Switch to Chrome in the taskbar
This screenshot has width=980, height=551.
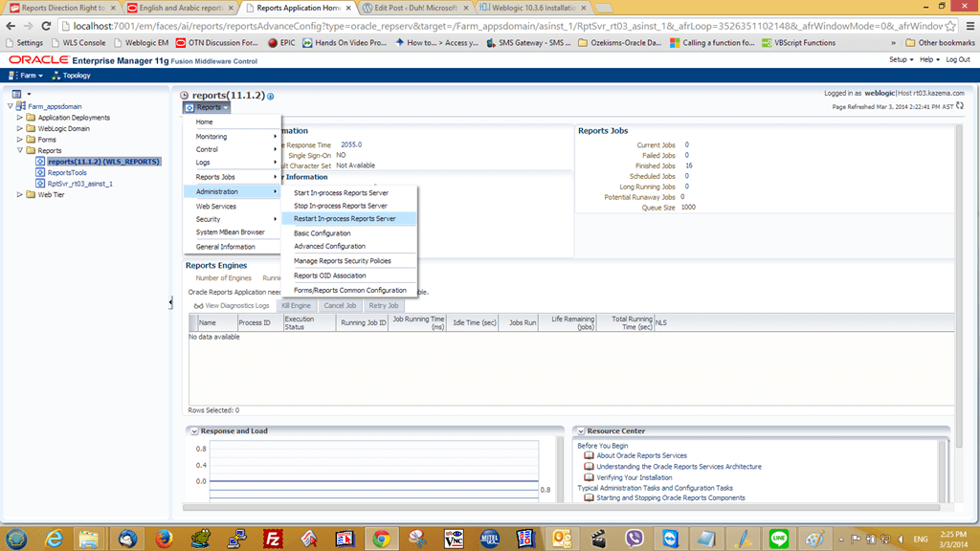click(x=381, y=539)
